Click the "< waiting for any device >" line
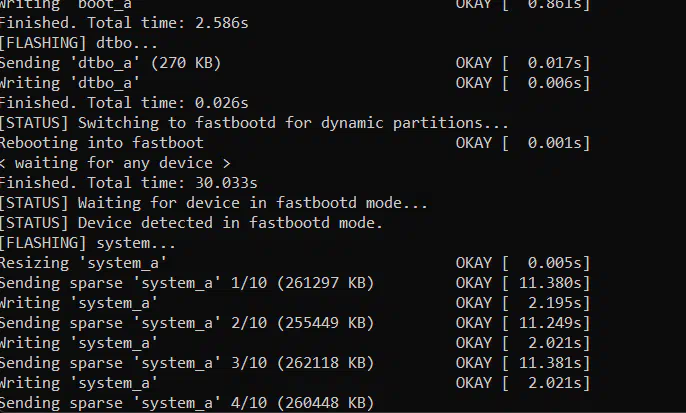The height and width of the screenshot is (413, 686). pyautogui.click(x=115, y=163)
